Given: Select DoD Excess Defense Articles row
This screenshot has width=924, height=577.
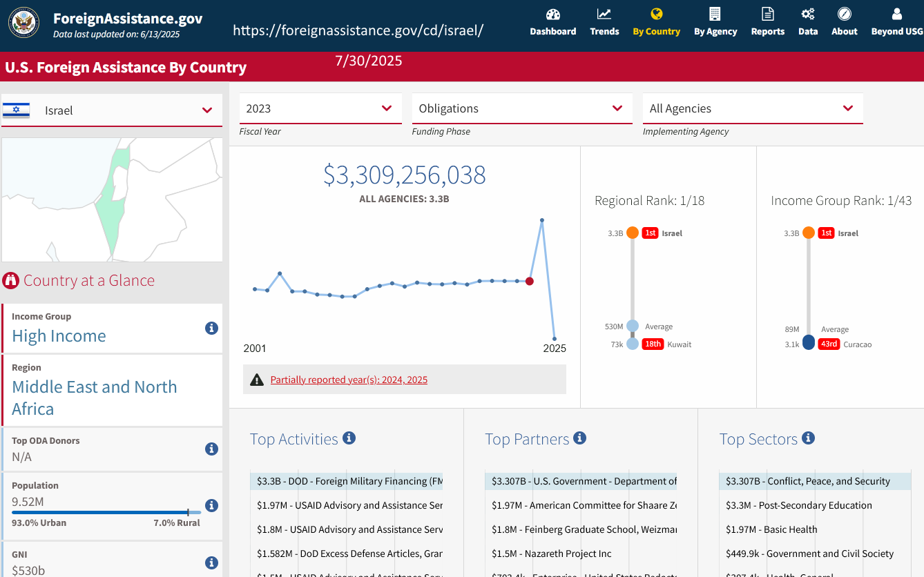Looking at the screenshot, I should 347,554.
